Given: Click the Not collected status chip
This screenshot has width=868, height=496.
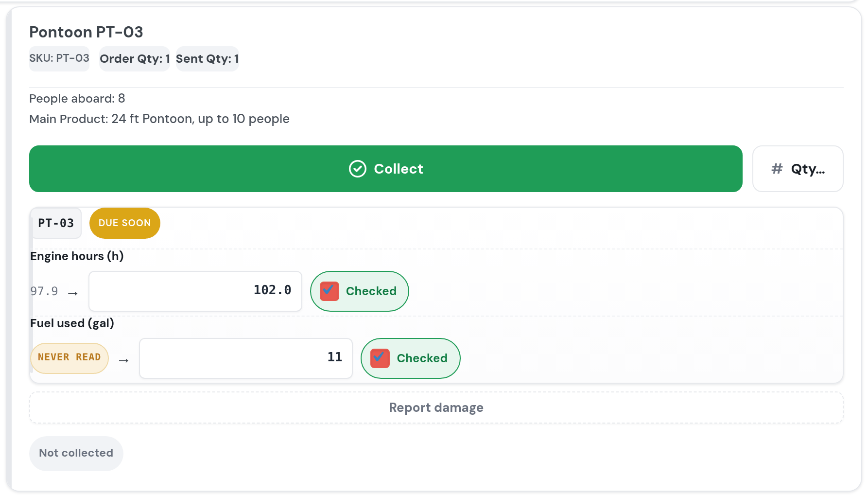Looking at the screenshot, I should click(76, 454).
